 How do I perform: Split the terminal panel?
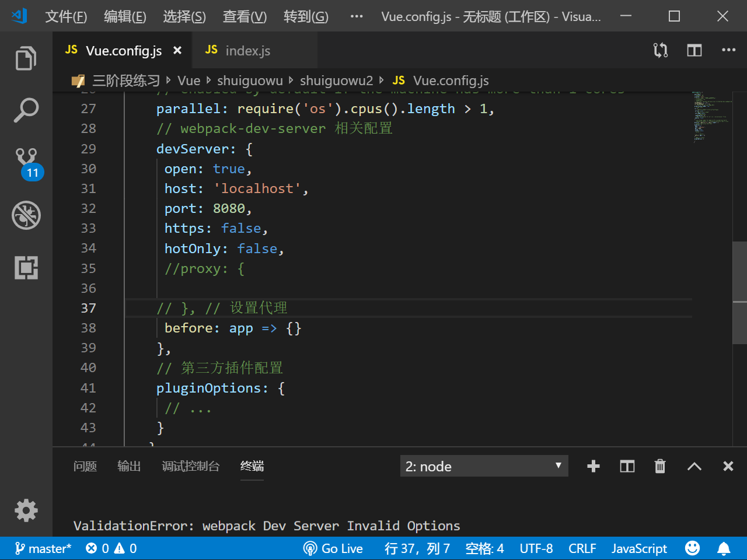click(627, 466)
